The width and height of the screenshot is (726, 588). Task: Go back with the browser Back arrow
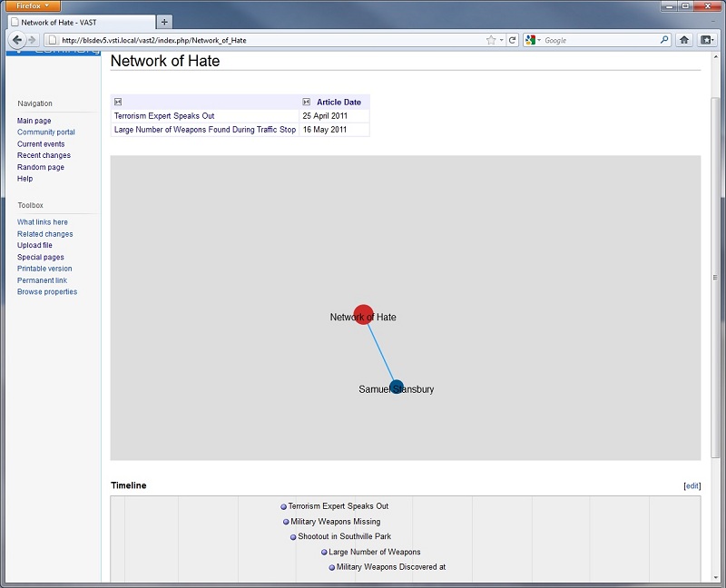pyautogui.click(x=16, y=40)
